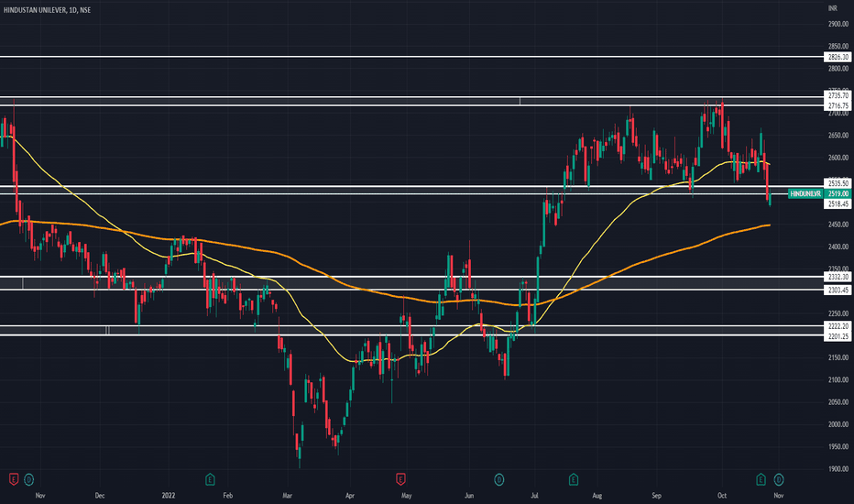Viewport: 854px width, 504px height.
Task: Open the dividend marker between Jun and Jul
Action: [498, 479]
